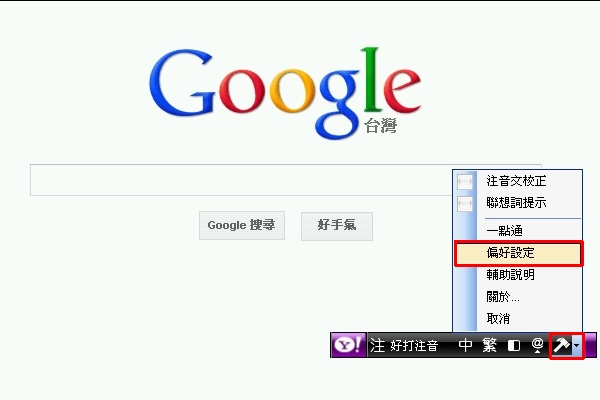
Task: Click the Google 搜尋 button
Action: pos(242,225)
